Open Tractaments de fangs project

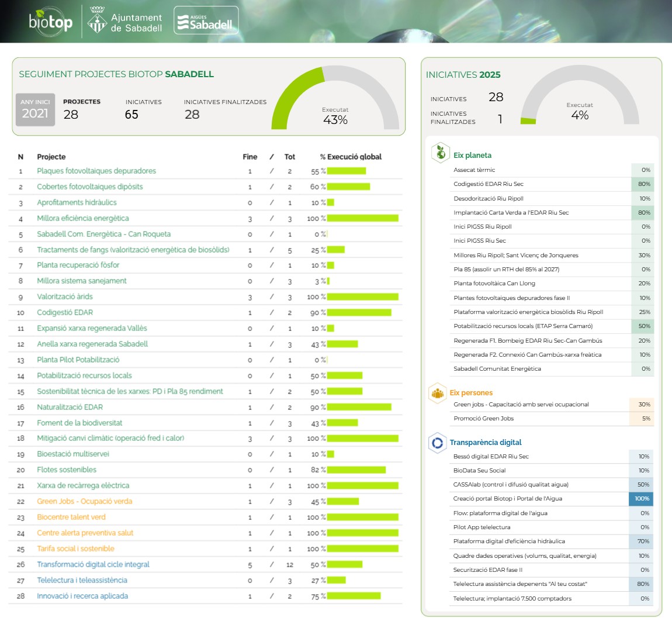tap(133, 250)
